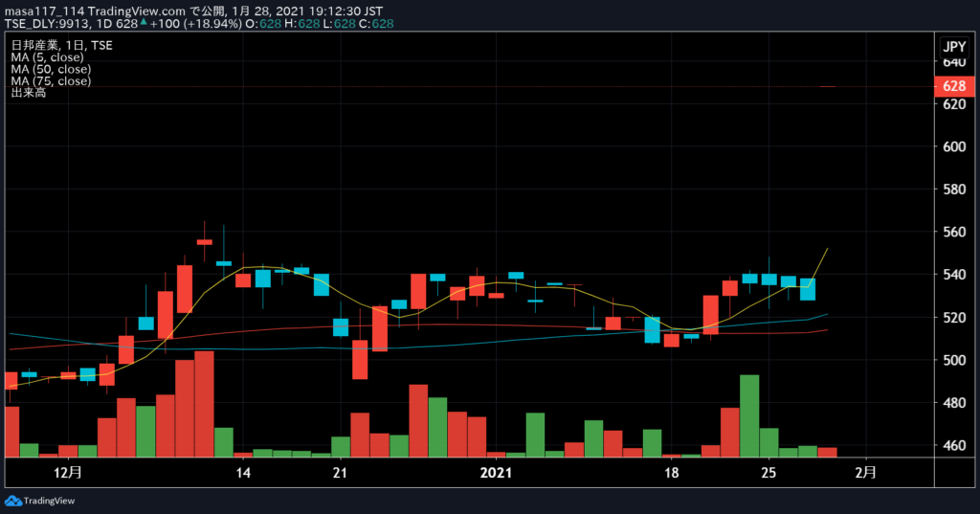Click the 460 price axis label
The image size is (980, 514).
[x=954, y=446]
